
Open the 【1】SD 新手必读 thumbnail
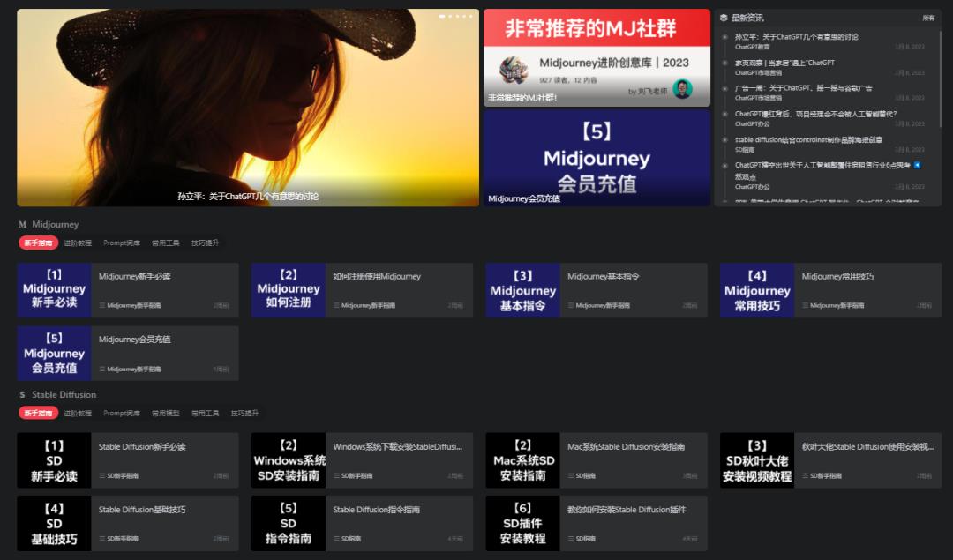pyautogui.click(x=54, y=460)
